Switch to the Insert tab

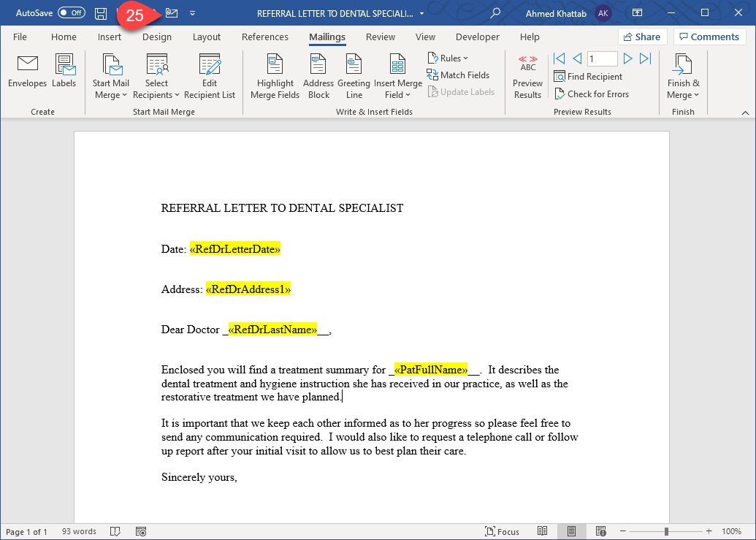coord(110,37)
